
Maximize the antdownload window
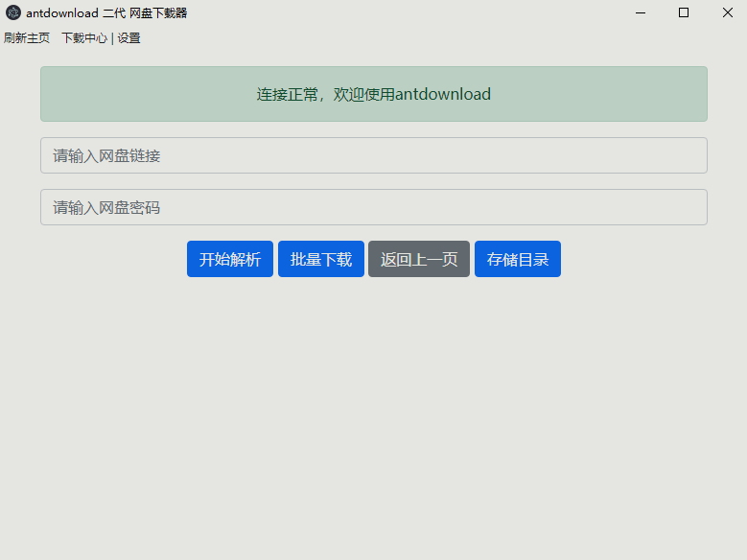(684, 12)
